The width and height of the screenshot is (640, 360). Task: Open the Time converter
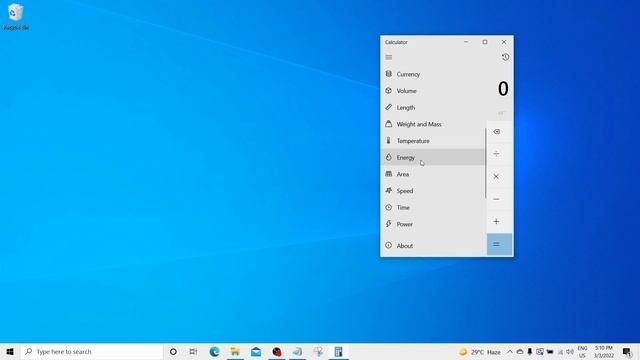point(433,207)
